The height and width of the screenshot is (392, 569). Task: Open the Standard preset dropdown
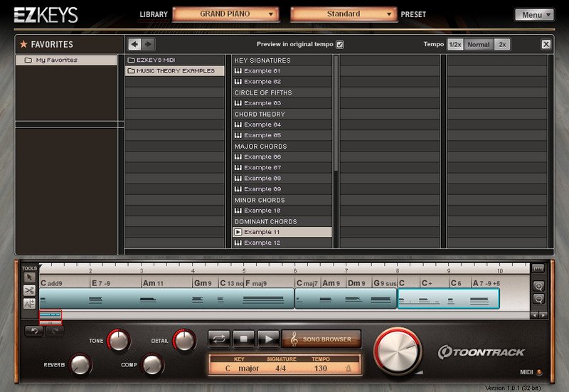coord(344,14)
